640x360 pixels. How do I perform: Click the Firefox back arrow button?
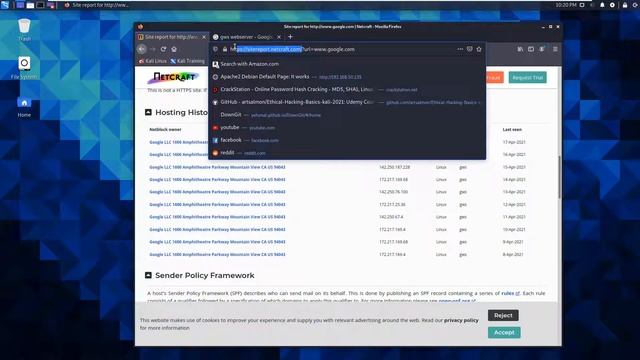click(x=142, y=49)
